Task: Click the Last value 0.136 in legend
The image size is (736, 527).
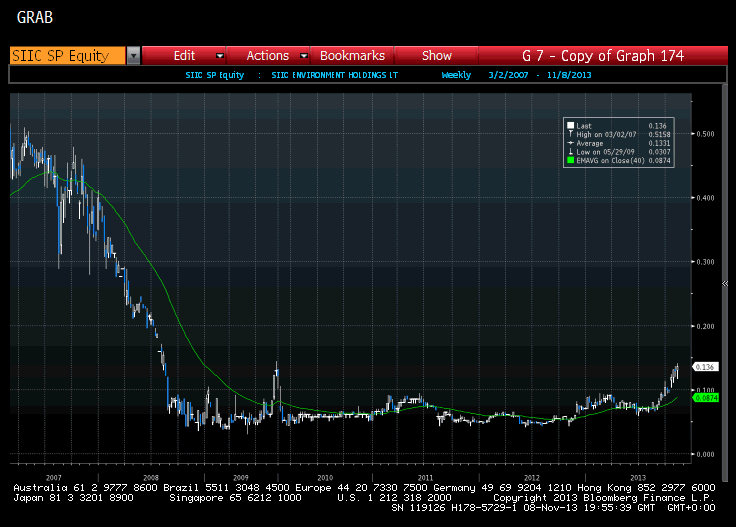Action: 657,126
